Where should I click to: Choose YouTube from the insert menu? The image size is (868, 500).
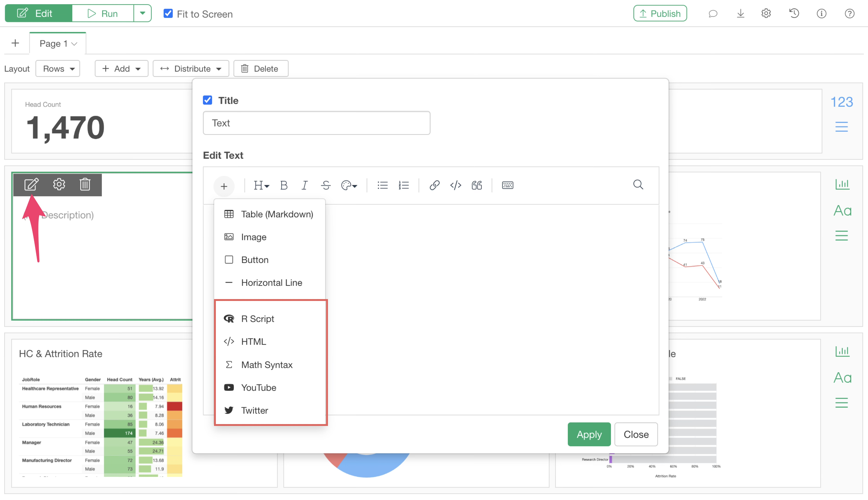click(258, 387)
